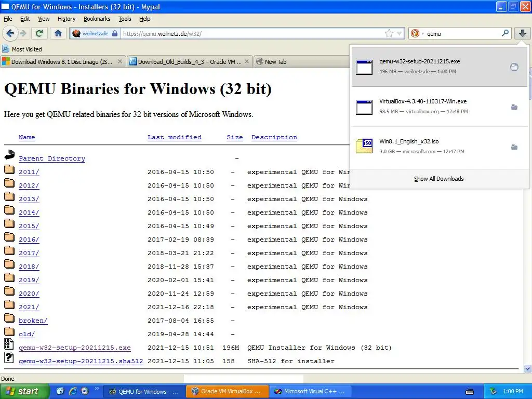Open the Help menu

tap(145, 19)
